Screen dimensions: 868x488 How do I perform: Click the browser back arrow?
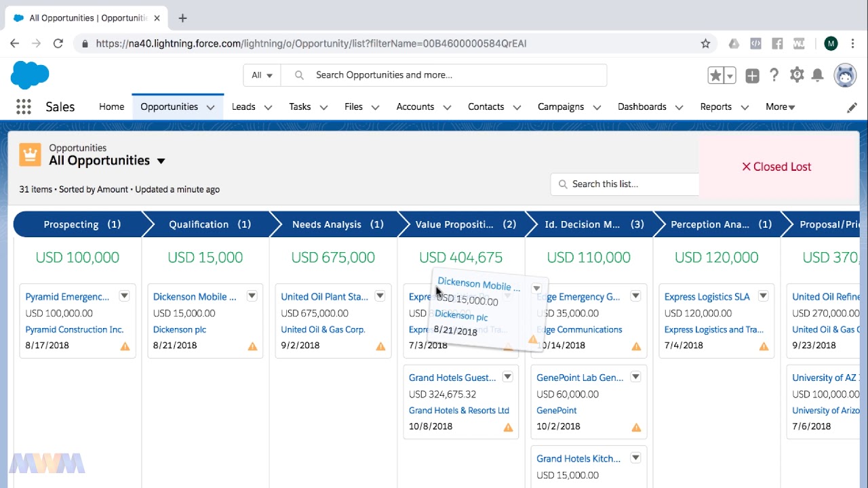[x=15, y=43]
